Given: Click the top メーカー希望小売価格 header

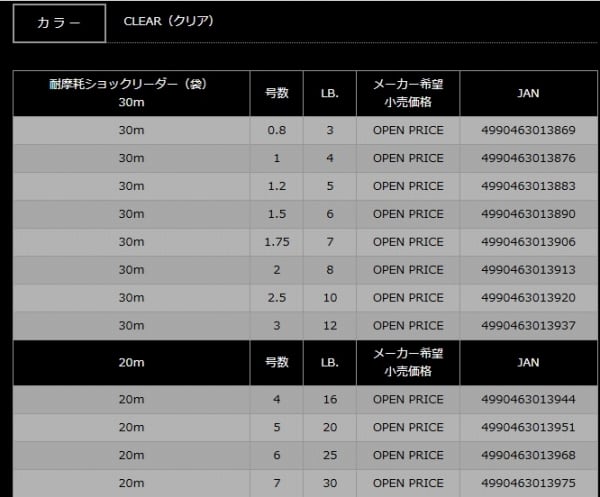Looking at the screenshot, I should [x=408, y=93].
